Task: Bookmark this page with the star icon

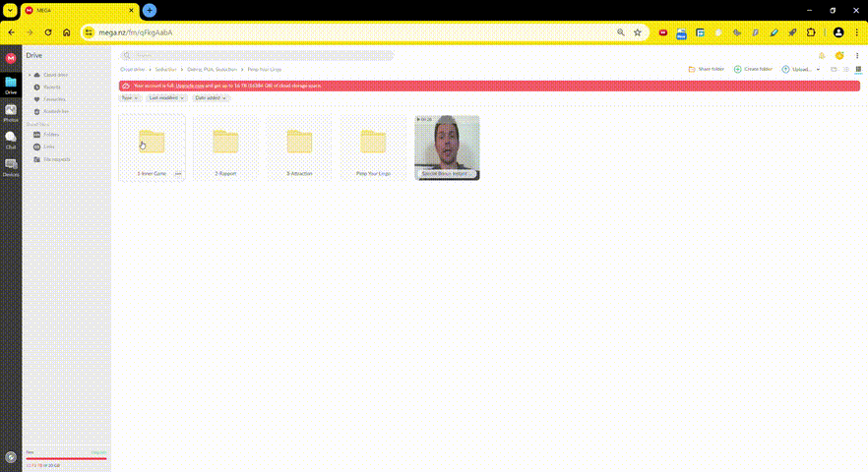Action: (638, 32)
